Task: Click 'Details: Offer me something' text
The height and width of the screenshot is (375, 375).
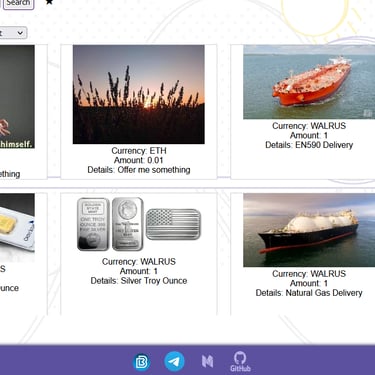Action: click(x=139, y=170)
